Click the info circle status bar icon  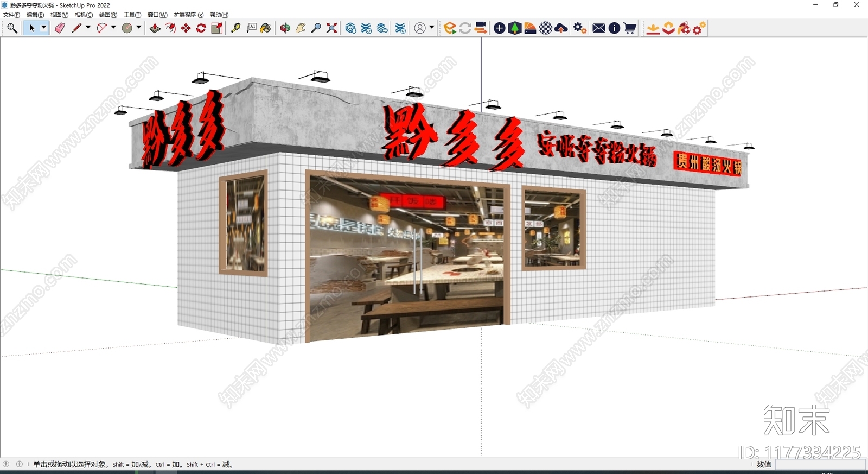point(20,464)
